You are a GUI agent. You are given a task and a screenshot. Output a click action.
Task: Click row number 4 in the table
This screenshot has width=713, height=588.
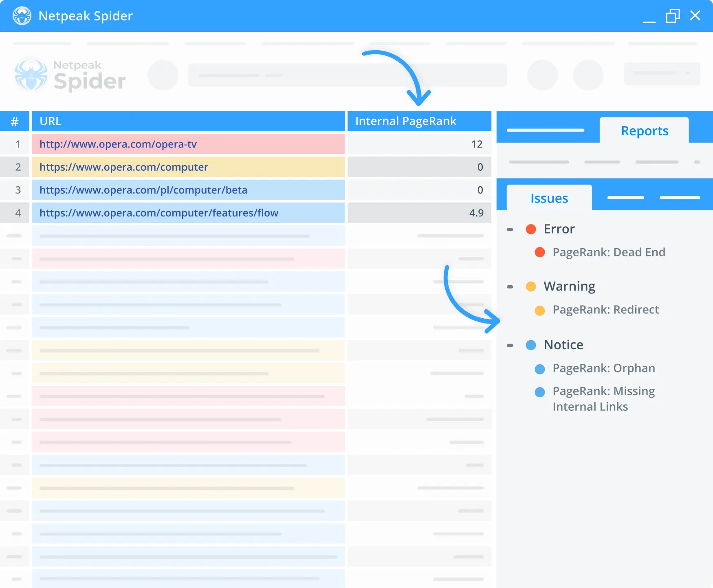(15, 213)
